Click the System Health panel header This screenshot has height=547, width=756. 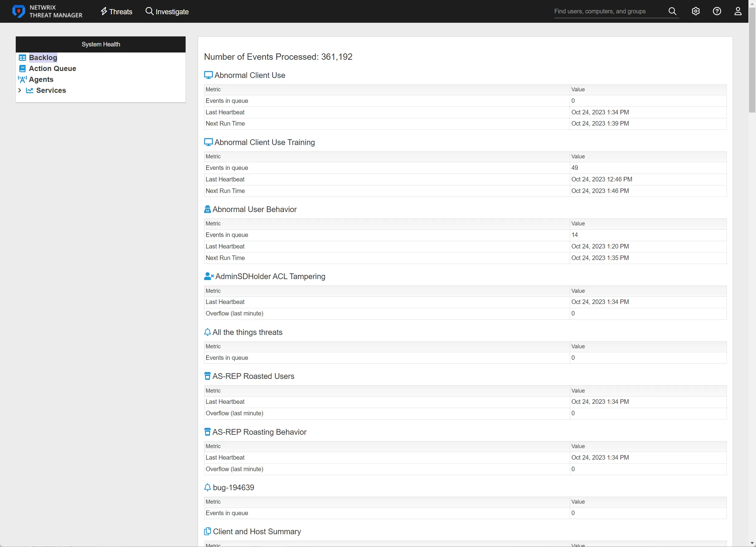101,44
